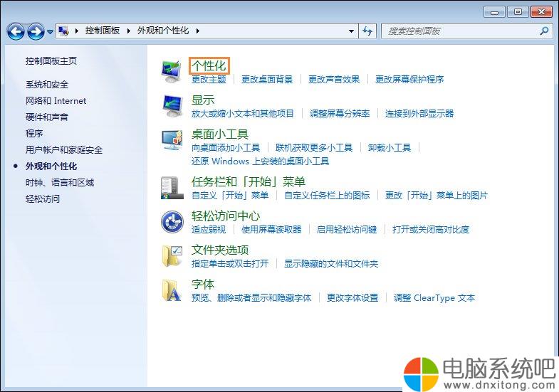The width and height of the screenshot is (559, 392).
Task: Select 时钟、语言和区域 in sidebar
Action: [x=60, y=183]
